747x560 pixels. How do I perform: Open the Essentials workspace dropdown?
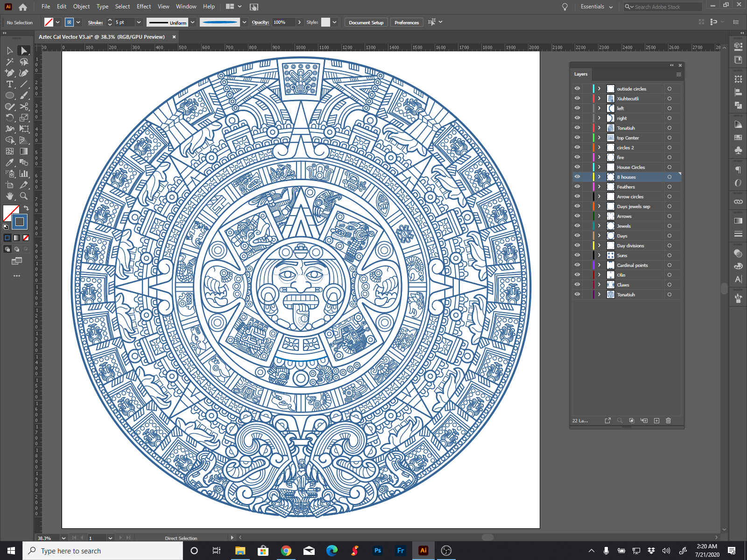597,7
